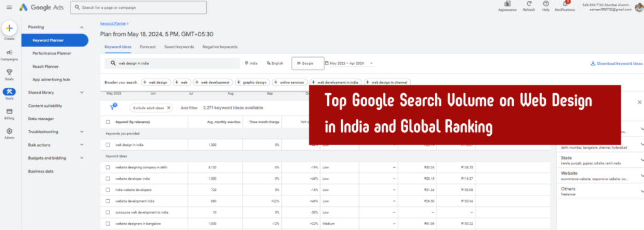Switch to the Forecast tab
The image size is (644, 230).
pos(147,47)
